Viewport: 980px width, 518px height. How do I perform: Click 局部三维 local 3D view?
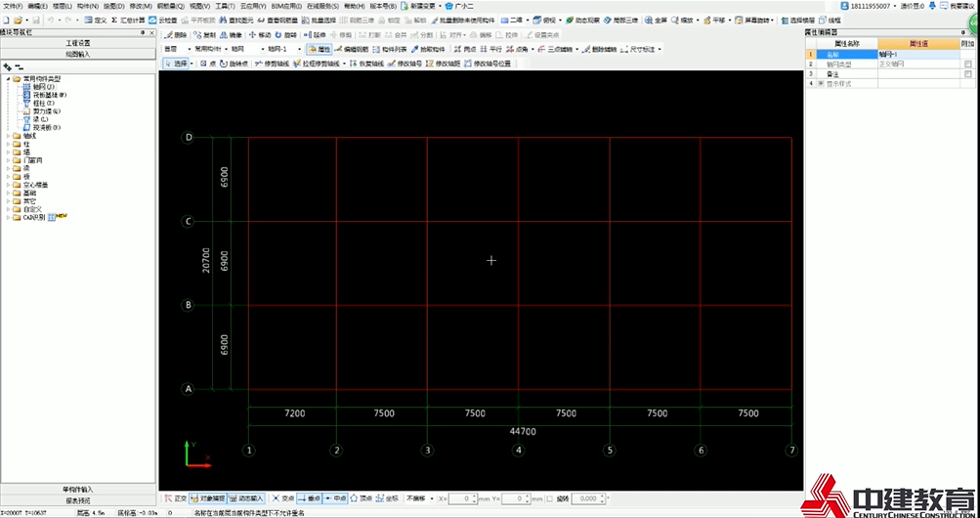tap(620, 20)
